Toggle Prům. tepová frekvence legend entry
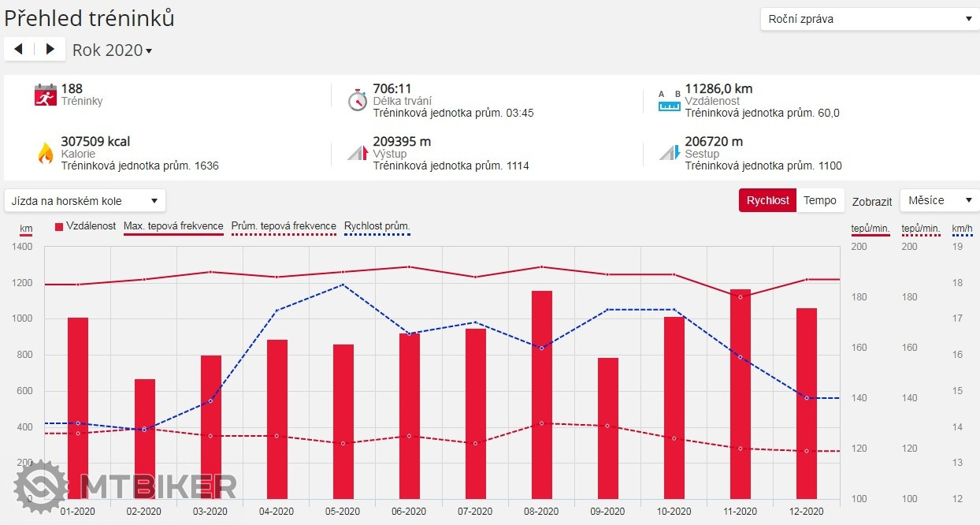Viewport: 980px width, 525px height. [x=284, y=226]
